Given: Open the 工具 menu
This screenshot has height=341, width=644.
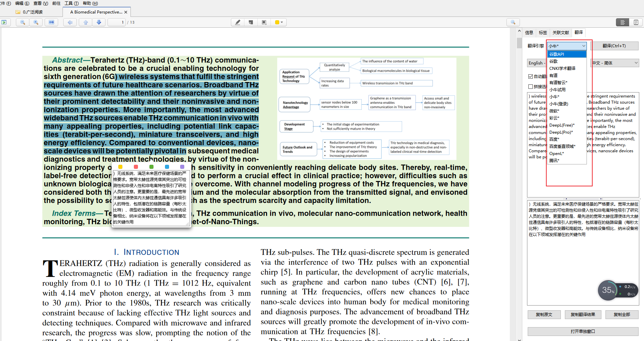Looking at the screenshot, I should [x=71, y=3].
